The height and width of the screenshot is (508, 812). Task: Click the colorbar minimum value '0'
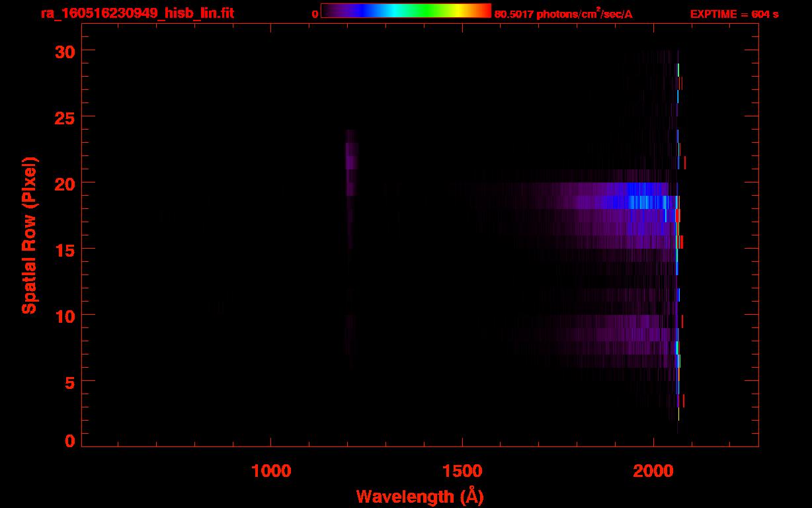(x=315, y=14)
